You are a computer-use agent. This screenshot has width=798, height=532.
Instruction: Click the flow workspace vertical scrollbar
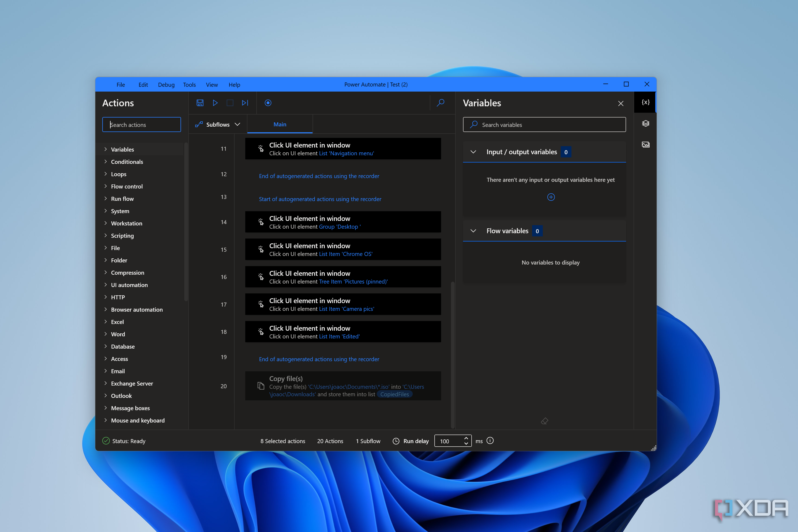(452, 354)
